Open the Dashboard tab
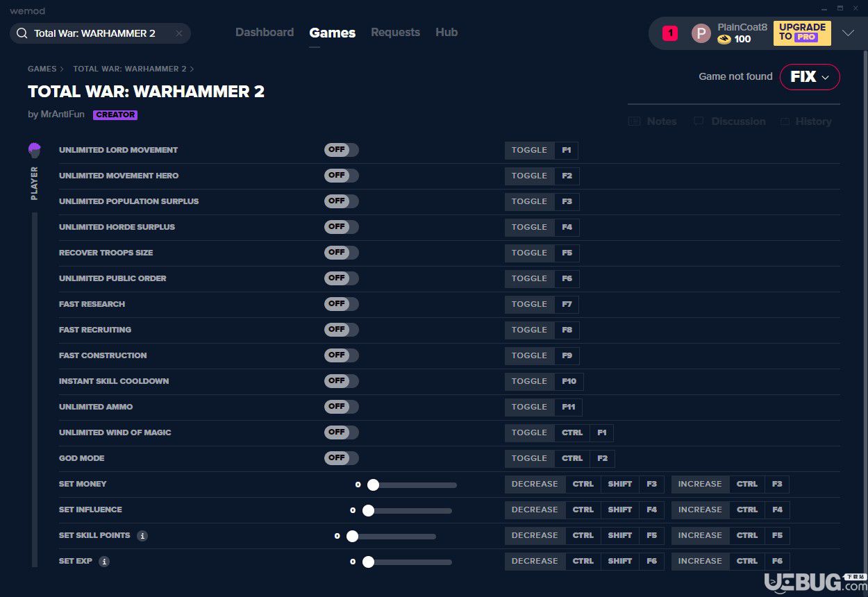 tap(265, 33)
